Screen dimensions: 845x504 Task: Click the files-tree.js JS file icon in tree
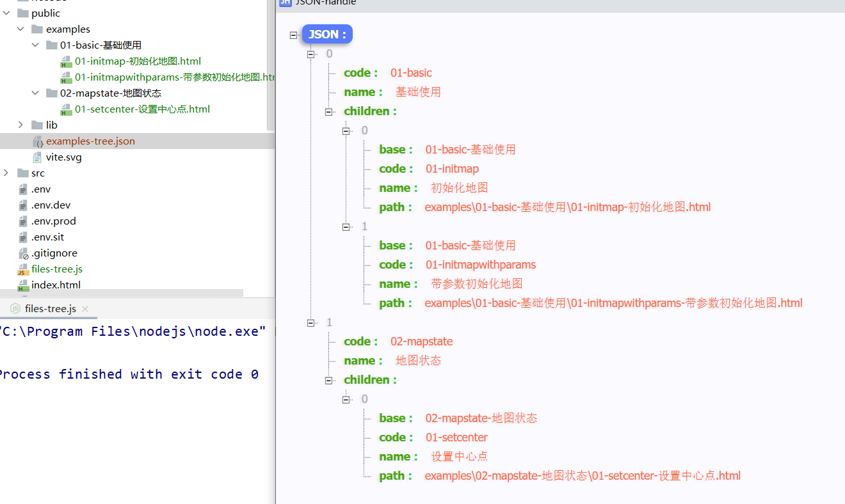[24, 269]
